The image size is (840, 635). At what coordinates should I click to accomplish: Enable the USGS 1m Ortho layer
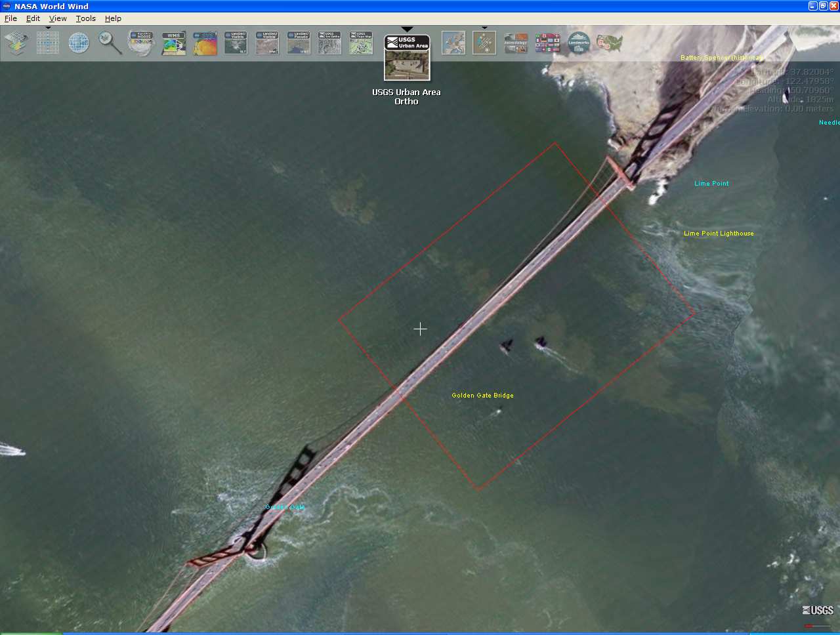pyautogui.click(x=329, y=43)
